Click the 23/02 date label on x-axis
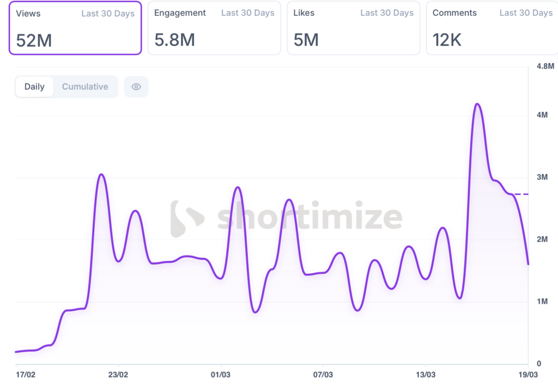The height and width of the screenshot is (392, 558). (x=118, y=375)
